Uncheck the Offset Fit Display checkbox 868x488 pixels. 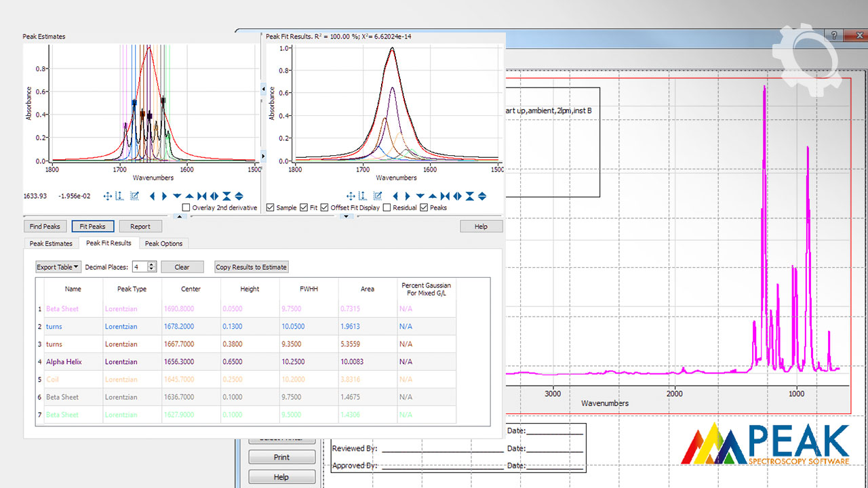tap(324, 207)
